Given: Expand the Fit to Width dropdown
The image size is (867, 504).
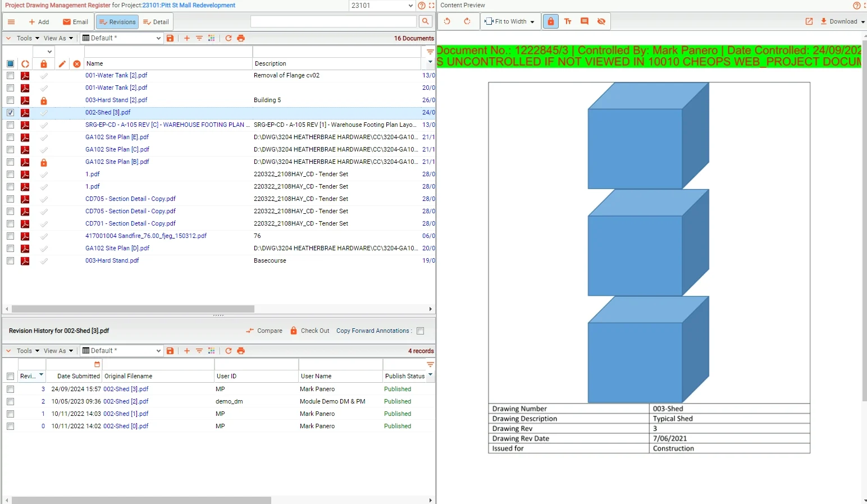Looking at the screenshot, I should pyautogui.click(x=532, y=22).
